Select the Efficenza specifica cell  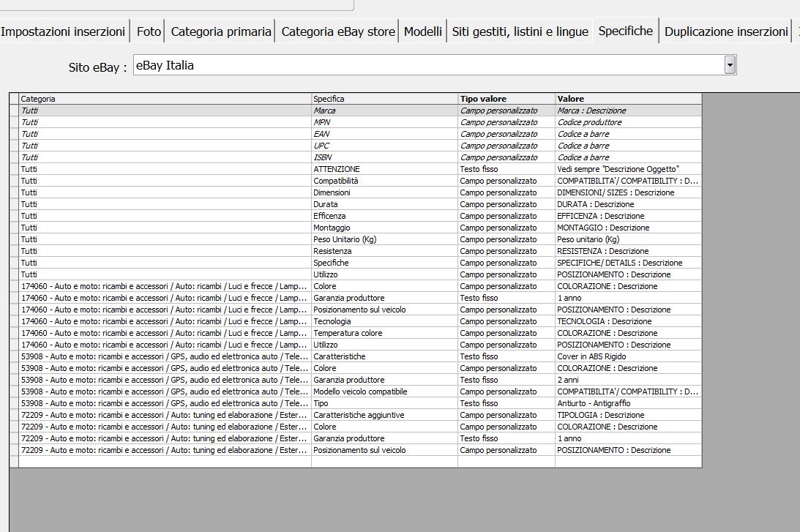(x=385, y=217)
